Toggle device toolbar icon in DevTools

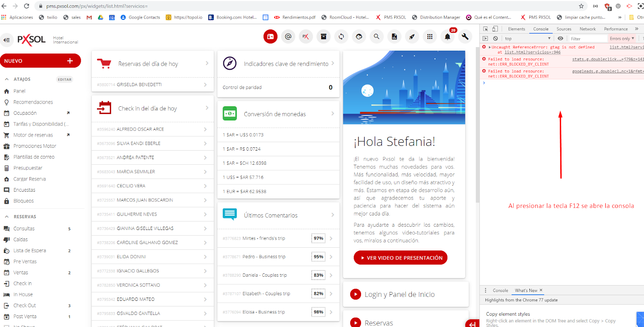[x=495, y=29]
